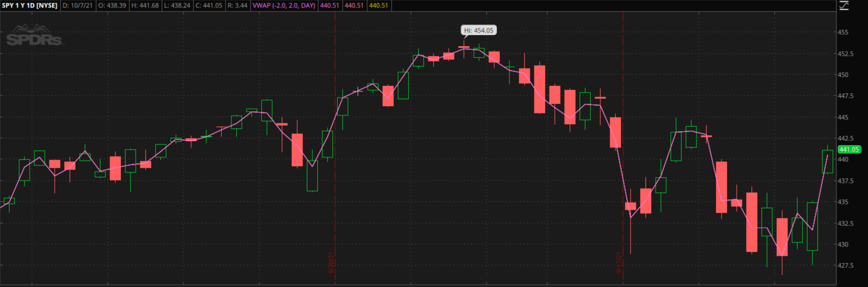Click the H: 441.68 high value
Viewport: 868px width, 287px height.
point(145,6)
